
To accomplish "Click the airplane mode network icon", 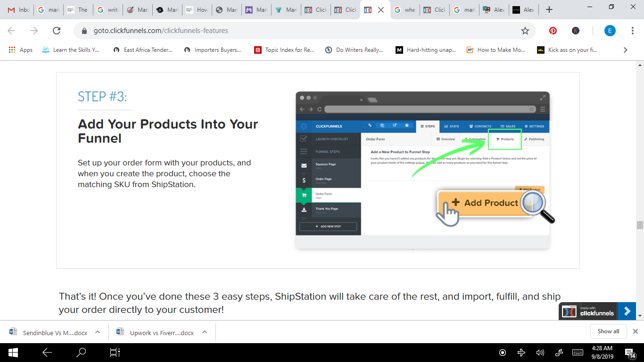I will click(x=521, y=353).
